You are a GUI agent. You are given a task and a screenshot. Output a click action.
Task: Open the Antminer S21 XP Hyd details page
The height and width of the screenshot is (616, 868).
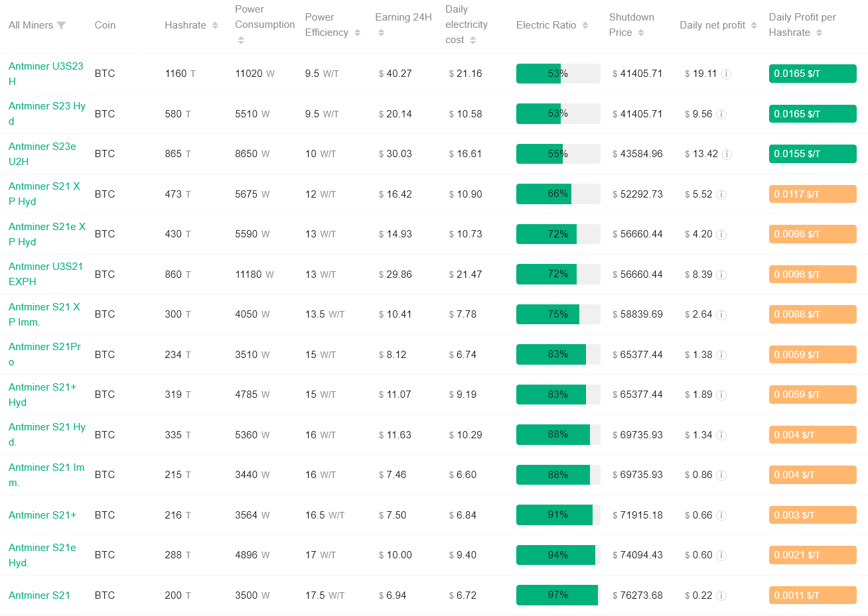pos(44,194)
